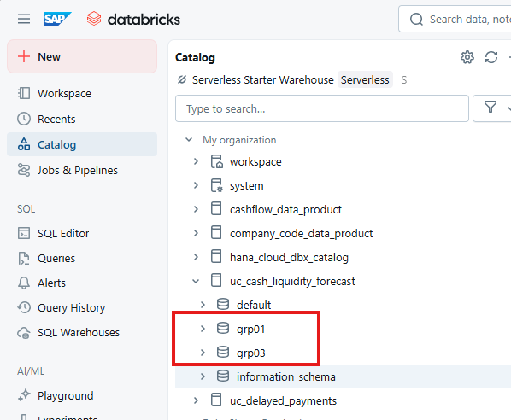Expand the default schema

[x=203, y=305]
